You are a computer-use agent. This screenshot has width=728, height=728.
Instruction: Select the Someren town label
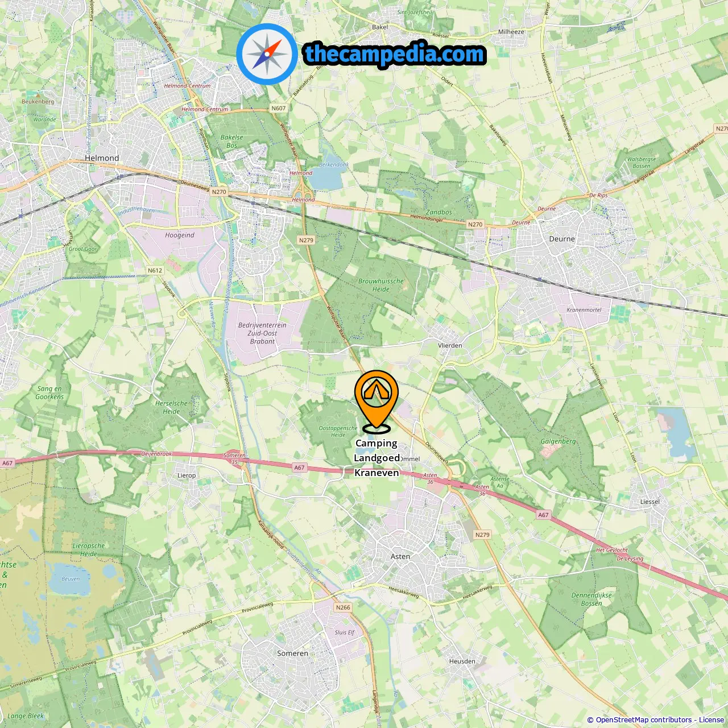[293, 653]
